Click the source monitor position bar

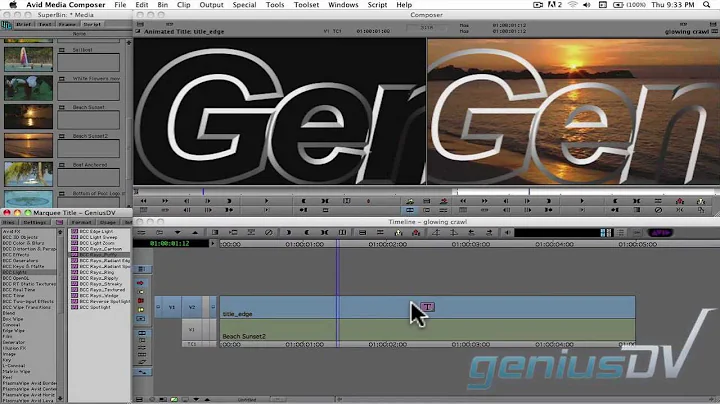pos(294,191)
